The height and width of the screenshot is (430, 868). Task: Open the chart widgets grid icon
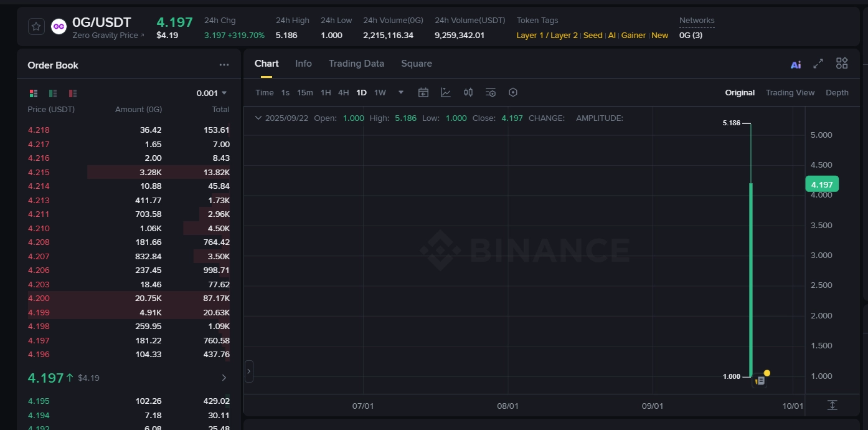pyautogui.click(x=842, y=63)
